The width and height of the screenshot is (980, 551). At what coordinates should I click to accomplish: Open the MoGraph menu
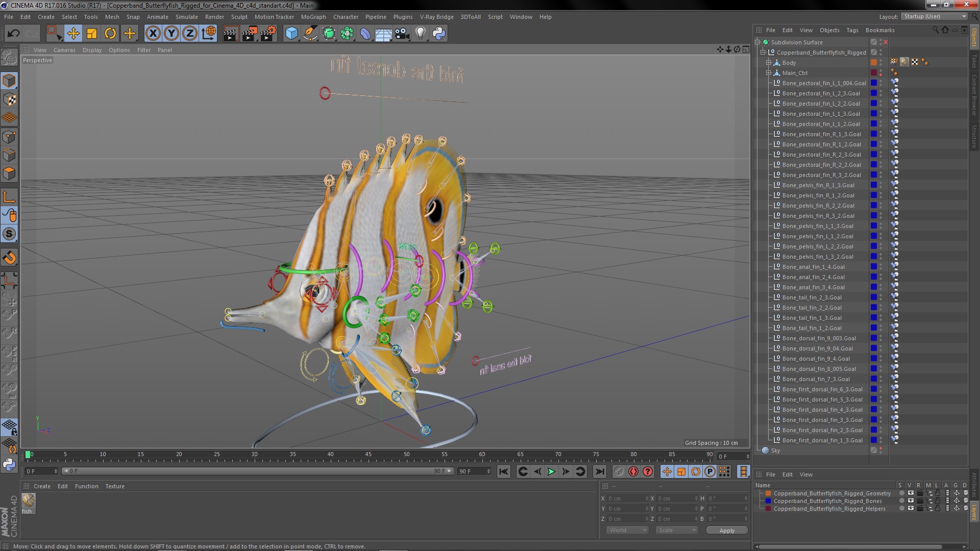[313, 17]
